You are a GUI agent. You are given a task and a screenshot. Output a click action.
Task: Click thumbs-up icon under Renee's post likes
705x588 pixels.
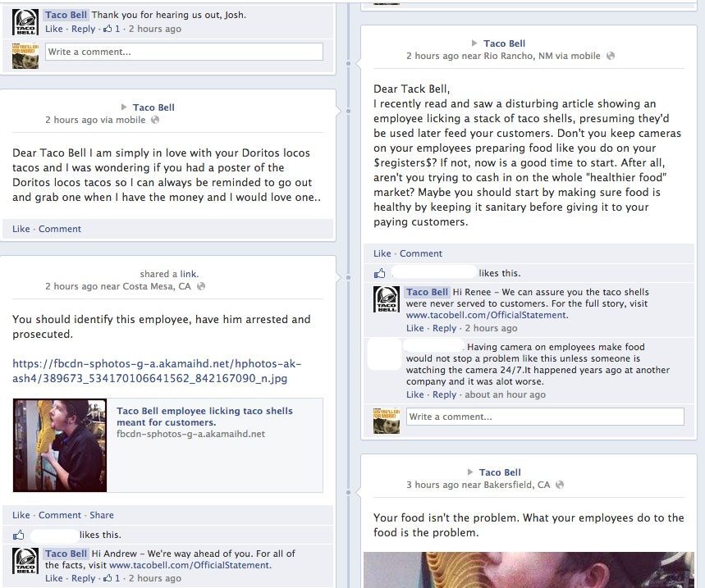[379, 273]
